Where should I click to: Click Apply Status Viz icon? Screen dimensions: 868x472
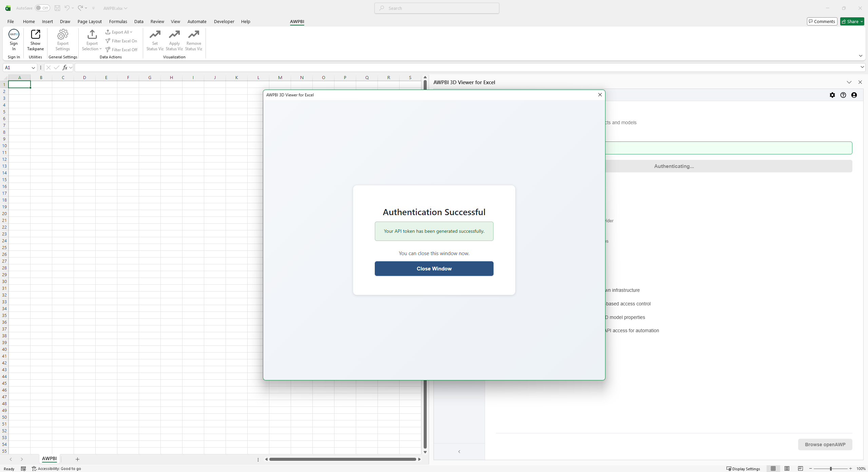174,34
